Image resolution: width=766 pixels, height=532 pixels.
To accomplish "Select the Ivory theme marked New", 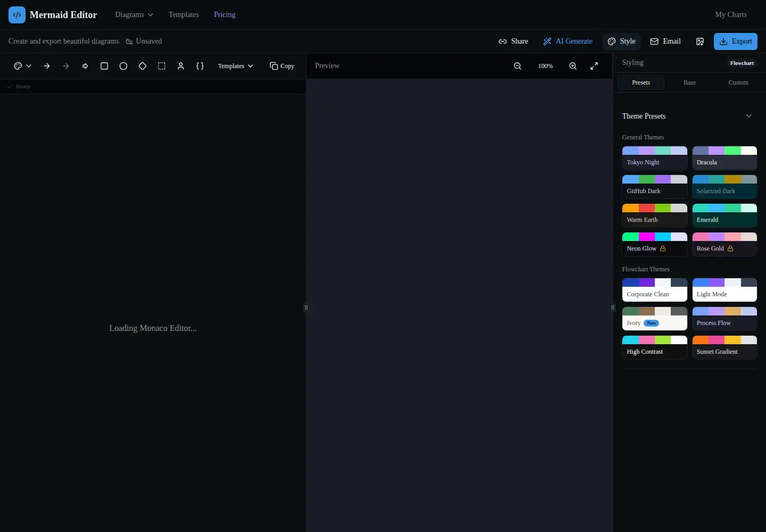I will click(x=655, y=319).
